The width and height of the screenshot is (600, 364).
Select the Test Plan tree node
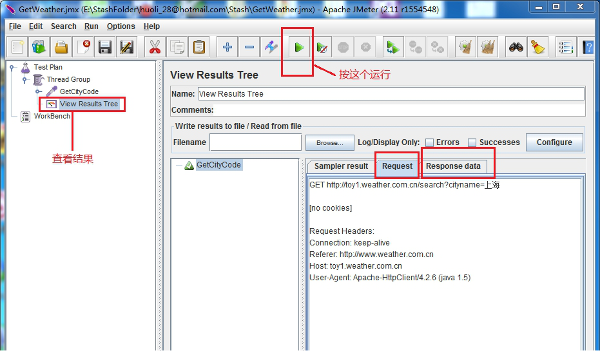(x=48, y=67)
